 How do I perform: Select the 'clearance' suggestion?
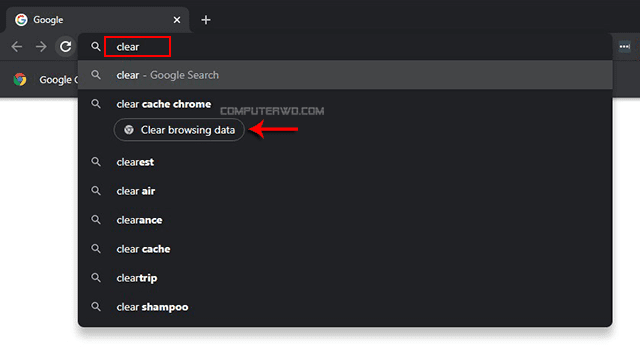coord(345,220)
